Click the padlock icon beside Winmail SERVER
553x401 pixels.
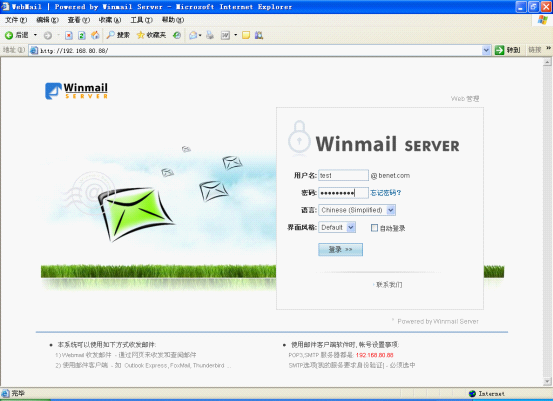pos(299,138)
